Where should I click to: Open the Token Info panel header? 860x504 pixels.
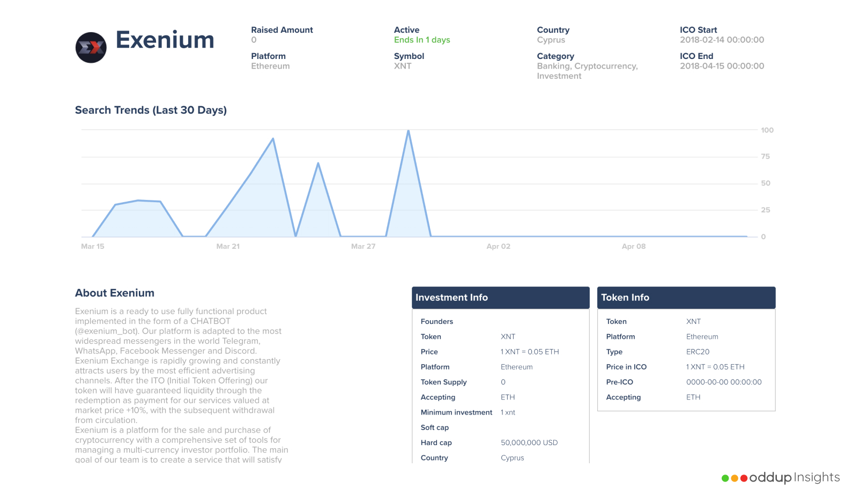coord(686,298)
